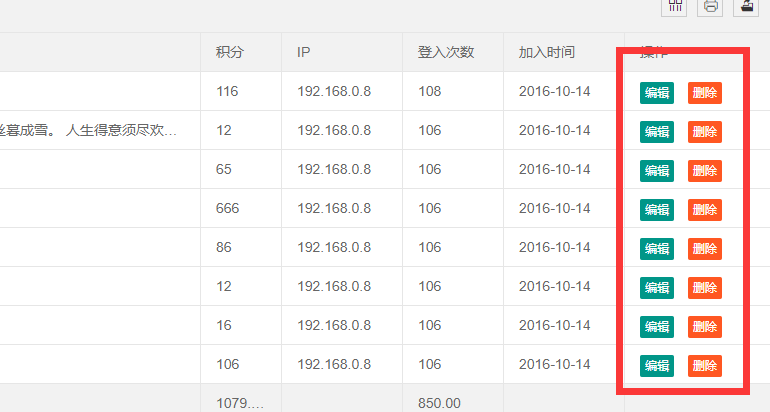The height and width of the screenshot is (412, 770).
Task: Click the 积分 cell showing 65
Action: point(241,169)
